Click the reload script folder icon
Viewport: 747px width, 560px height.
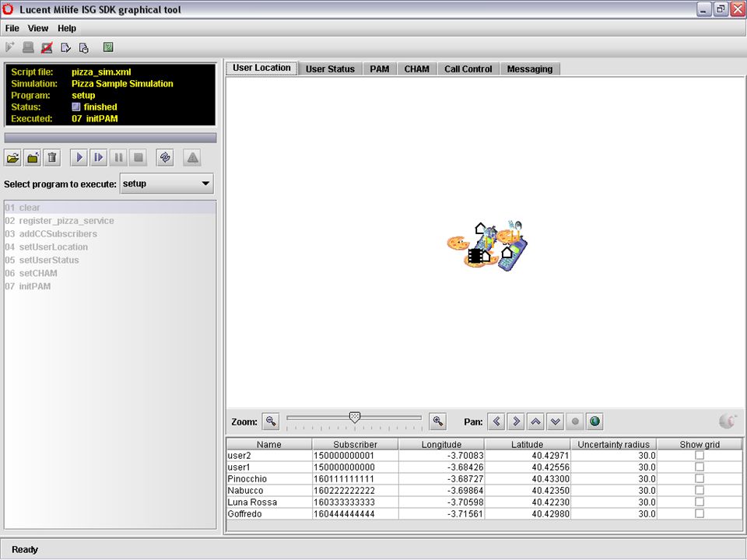33,158
